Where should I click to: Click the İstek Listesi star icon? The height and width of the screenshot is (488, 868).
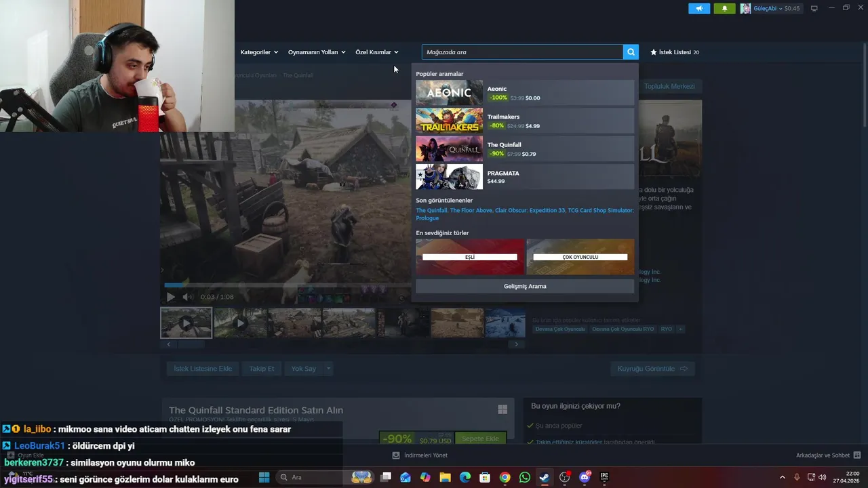(654, 52)
